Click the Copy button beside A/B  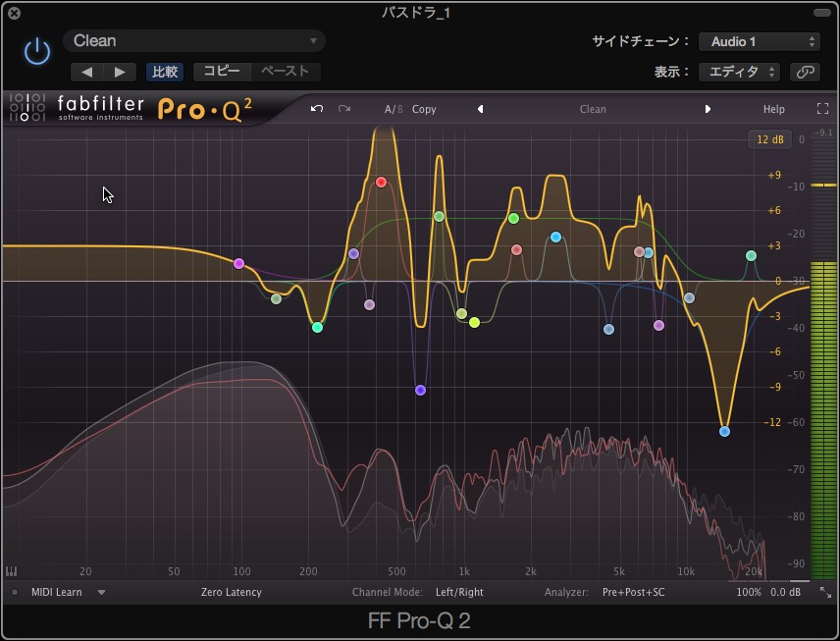point(424,109)
